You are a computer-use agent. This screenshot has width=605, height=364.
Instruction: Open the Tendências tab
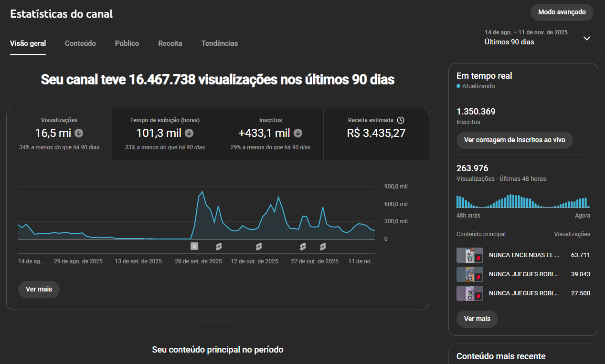[x=220, y=43]
